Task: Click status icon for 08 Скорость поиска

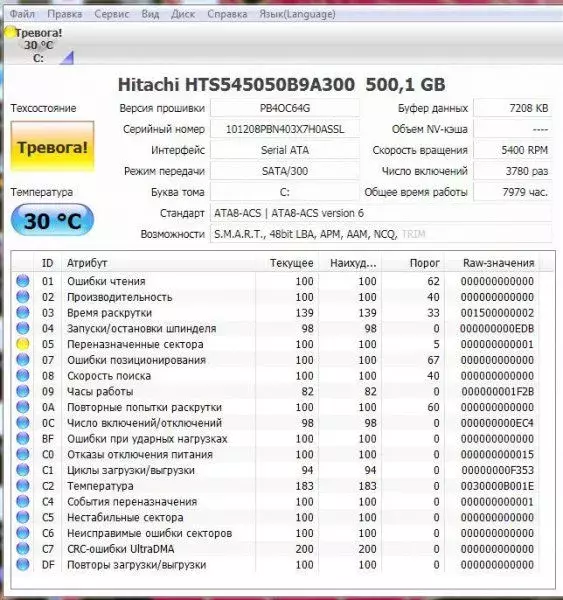Action: [x=23, y=375]
